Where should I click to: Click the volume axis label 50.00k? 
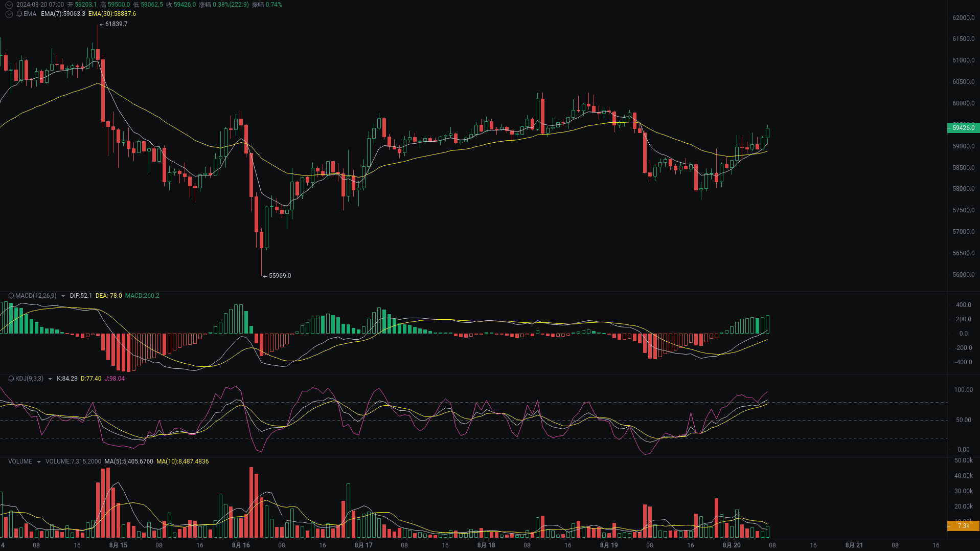click(x=963, y=460)
